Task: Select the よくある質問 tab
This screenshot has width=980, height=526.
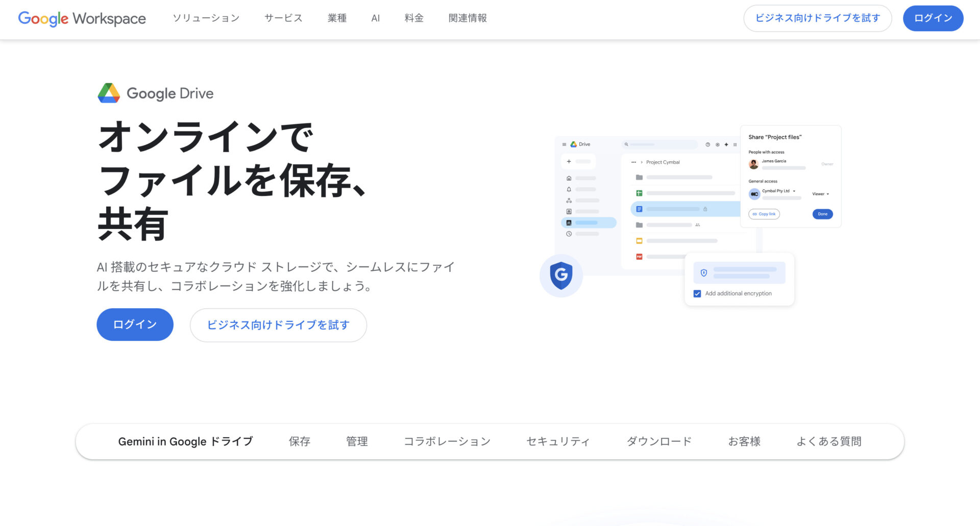Action: click(x=829, y=441)
